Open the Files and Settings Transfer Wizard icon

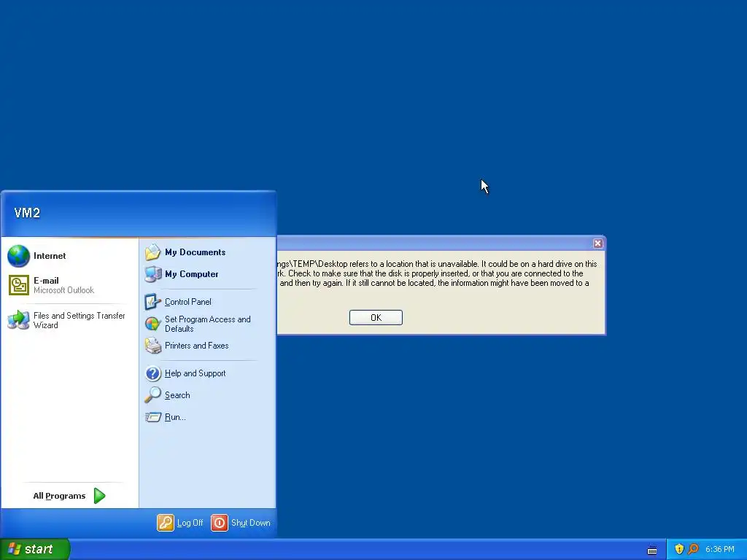pyautogui.click(x=18, y=320)
